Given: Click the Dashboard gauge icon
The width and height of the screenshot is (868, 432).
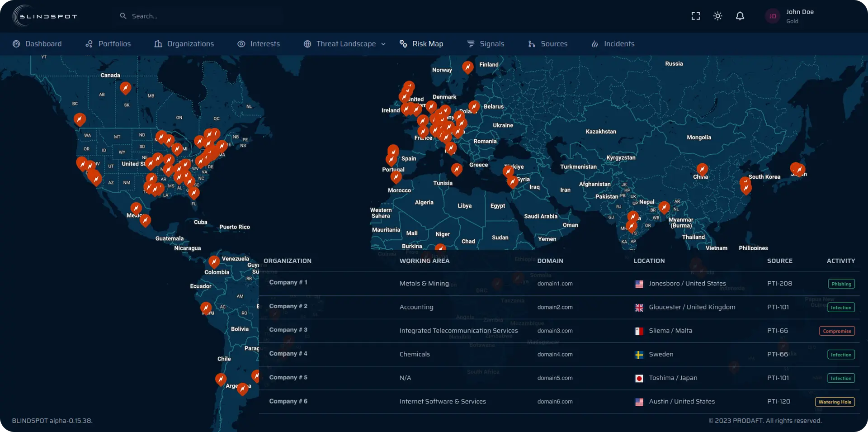Looking at the screenshot, I should point(16,44).
